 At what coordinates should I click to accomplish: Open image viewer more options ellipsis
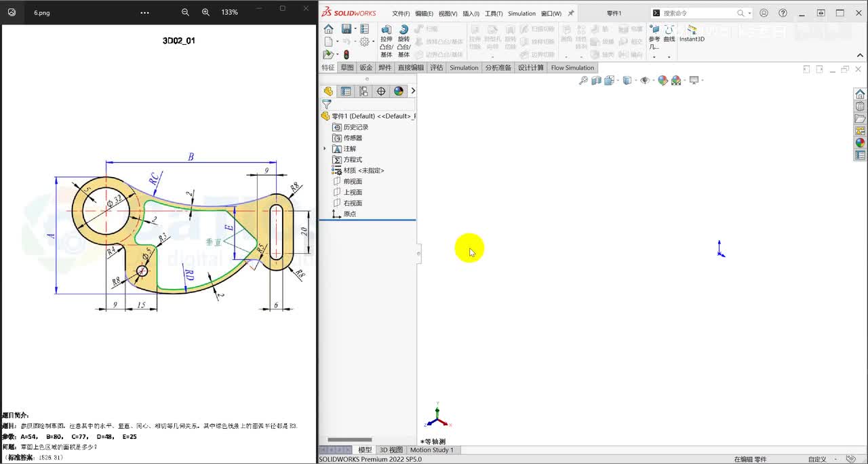tap(144, 12)
